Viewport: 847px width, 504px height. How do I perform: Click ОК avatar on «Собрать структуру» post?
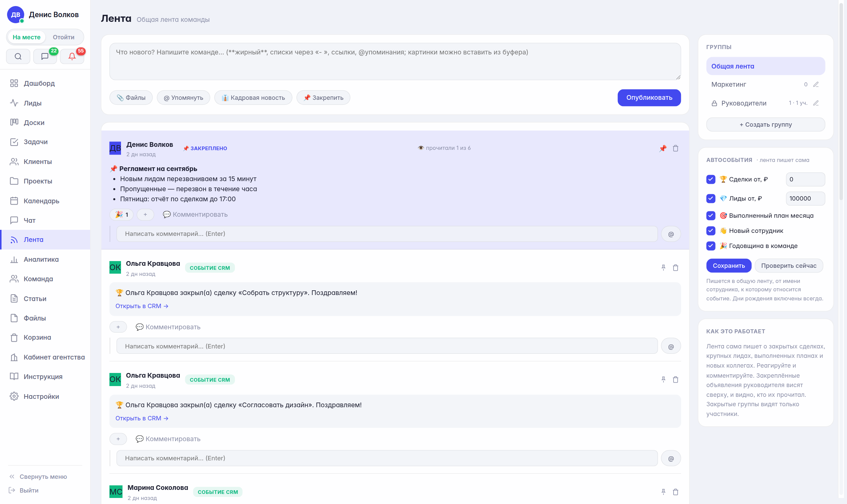pos(115,267)
